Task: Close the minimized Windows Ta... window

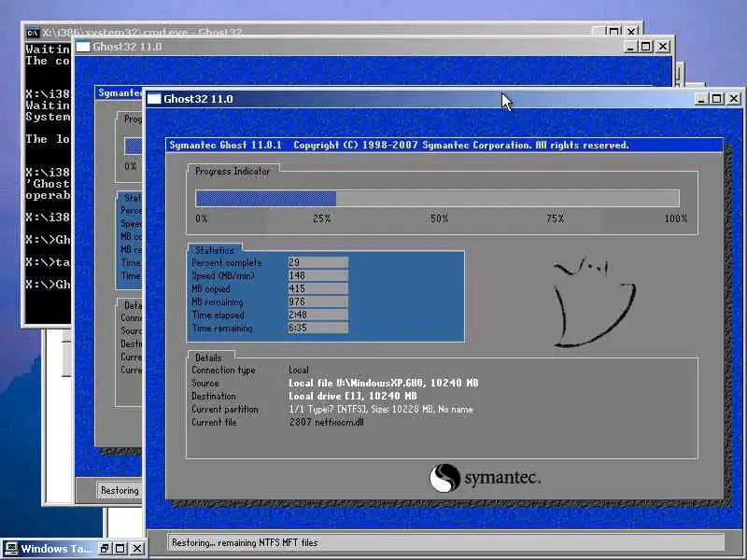Action: click(137, 549)
